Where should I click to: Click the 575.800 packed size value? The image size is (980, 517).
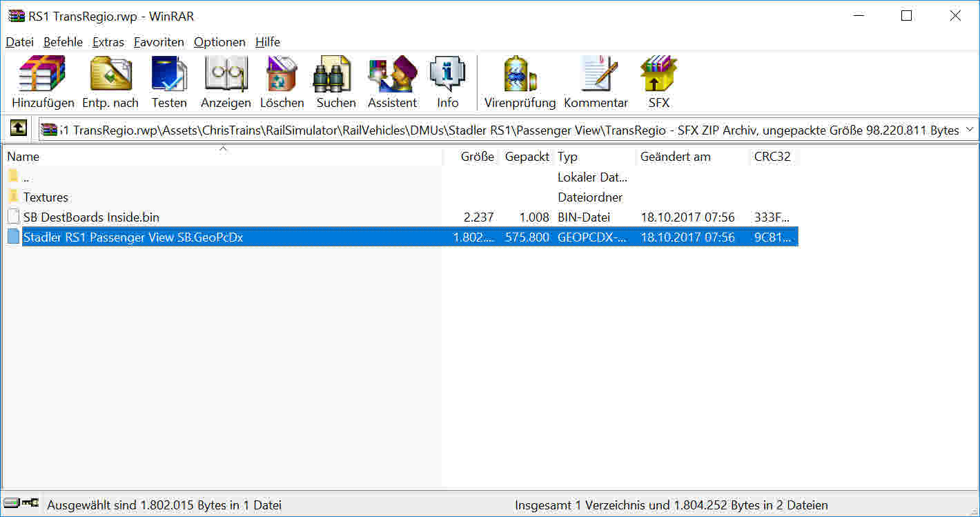click(527, 237)
